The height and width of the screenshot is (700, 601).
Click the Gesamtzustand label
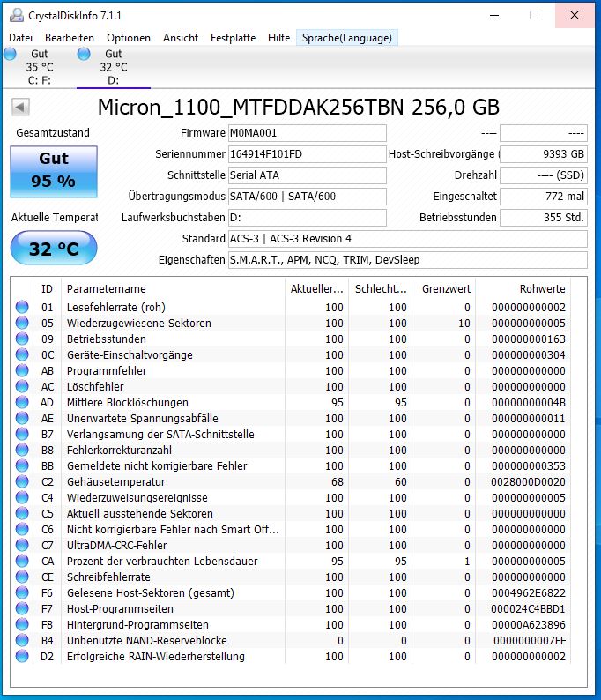53,132
